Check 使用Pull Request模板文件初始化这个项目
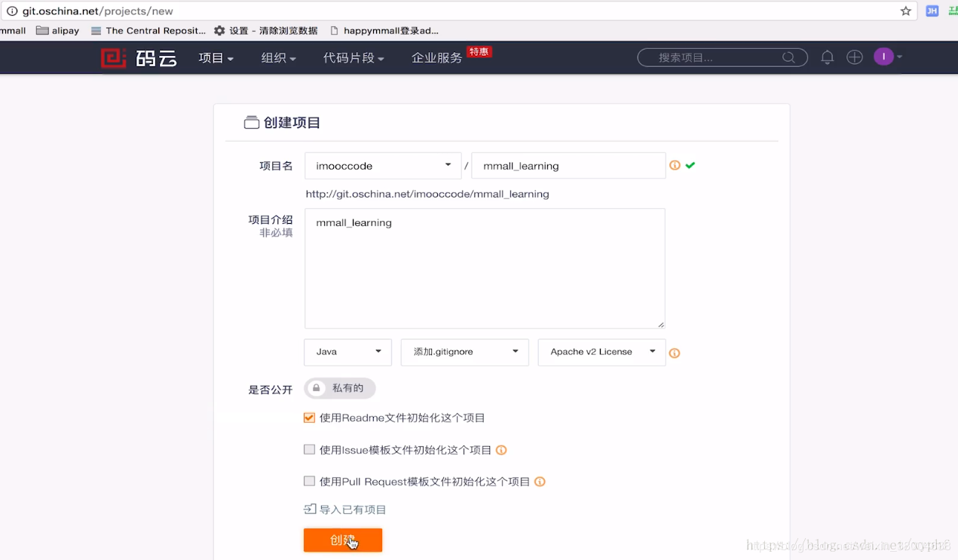 point(309,481)
